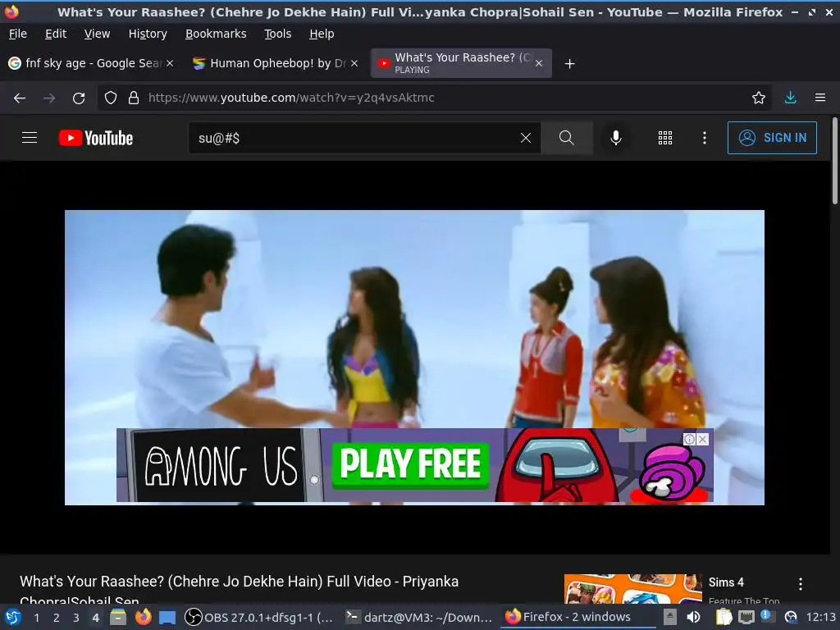Image resolution: width=840 pixels, height=630 pixels.
Task: Close the Among Us ad overlay
Action: click(703, 440)
